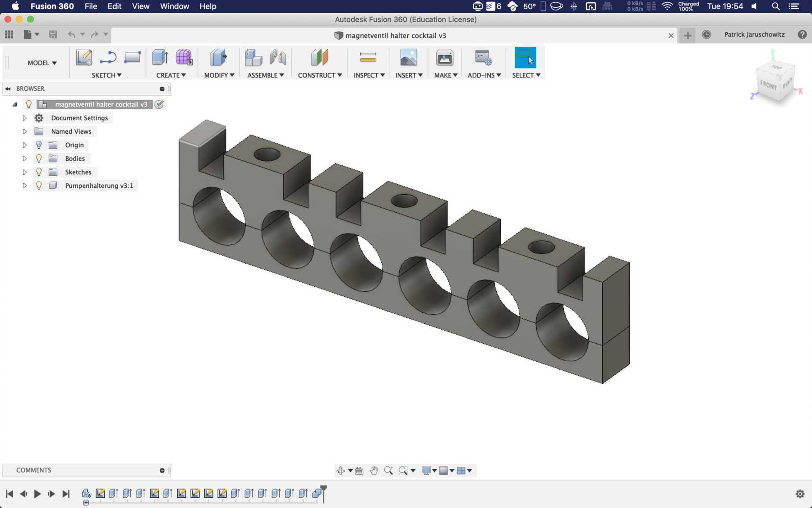Play the timeline
Image resolution: width=812 pixels, height=508 pixels.
coord(37,494)
